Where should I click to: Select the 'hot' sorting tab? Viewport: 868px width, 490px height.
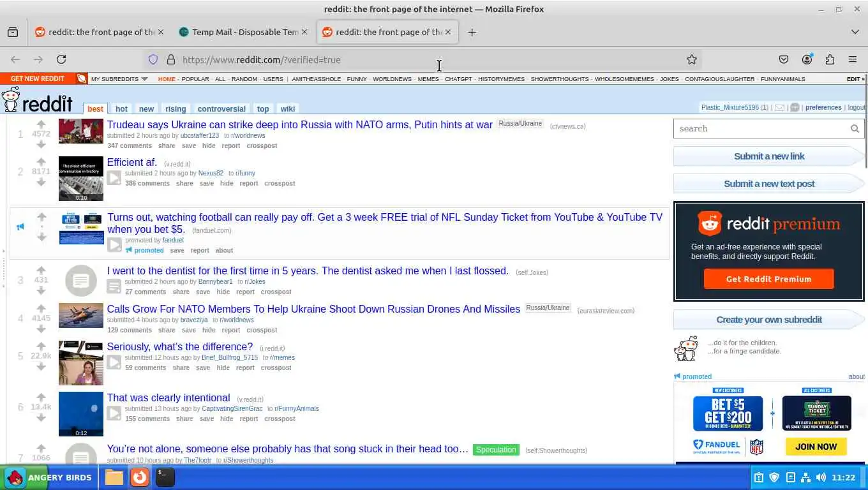point(122,108)
